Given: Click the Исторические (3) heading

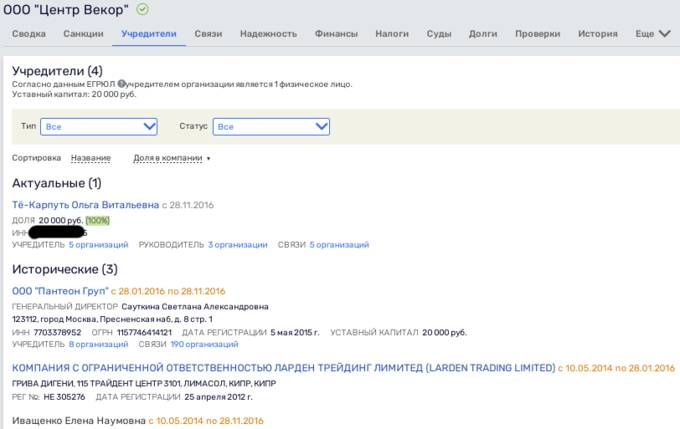Looking at the screenshot, I should [65, 269].
